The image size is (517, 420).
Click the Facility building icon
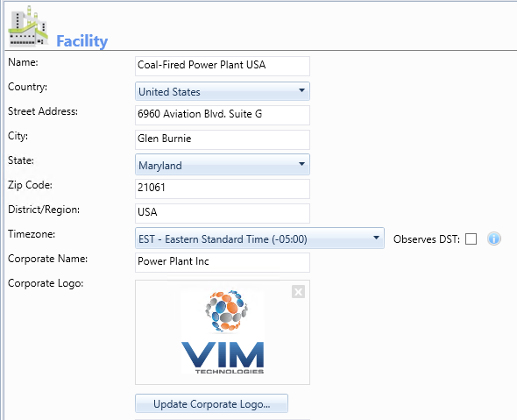(x=28, y=26)
